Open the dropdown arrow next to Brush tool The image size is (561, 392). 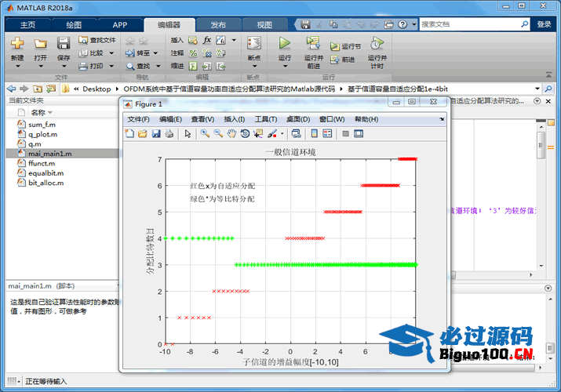[282, 134]
